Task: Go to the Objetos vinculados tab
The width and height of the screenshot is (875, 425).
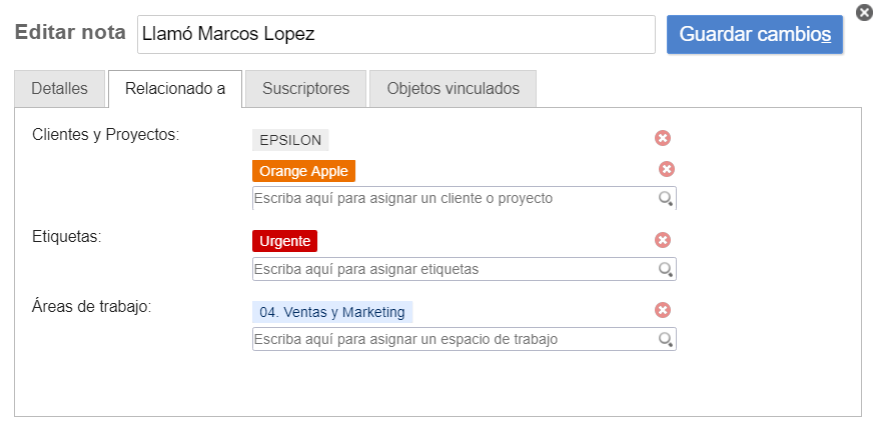Action: coord(453,89)
